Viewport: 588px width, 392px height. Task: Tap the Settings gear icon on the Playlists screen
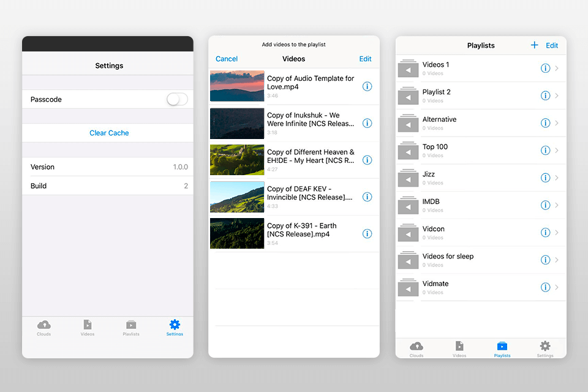coord(545,349)
